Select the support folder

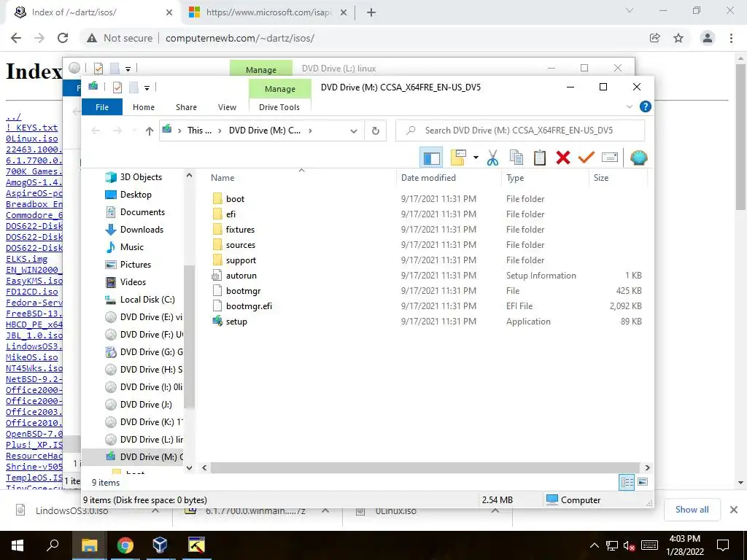point(241,260)
